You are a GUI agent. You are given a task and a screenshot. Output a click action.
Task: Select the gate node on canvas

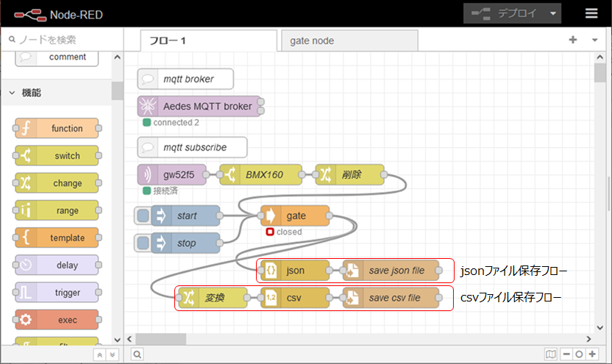point(295,215)
